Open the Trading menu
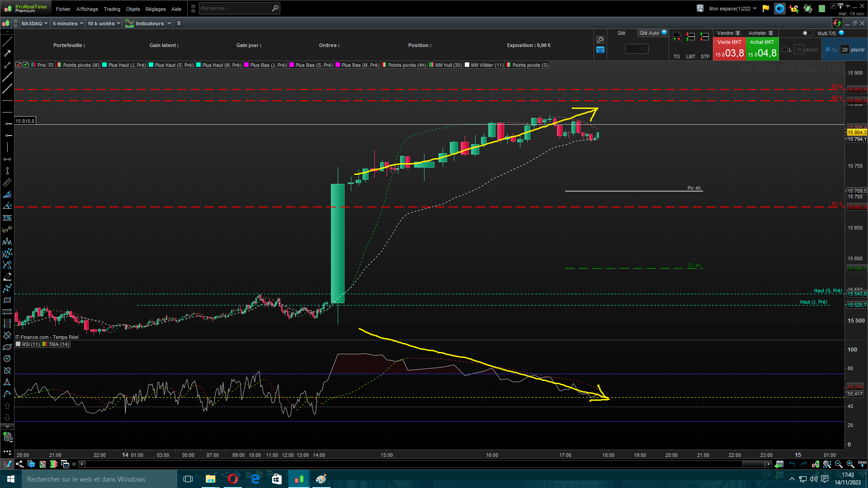This screenshot has width=868, height=488. 112,9
